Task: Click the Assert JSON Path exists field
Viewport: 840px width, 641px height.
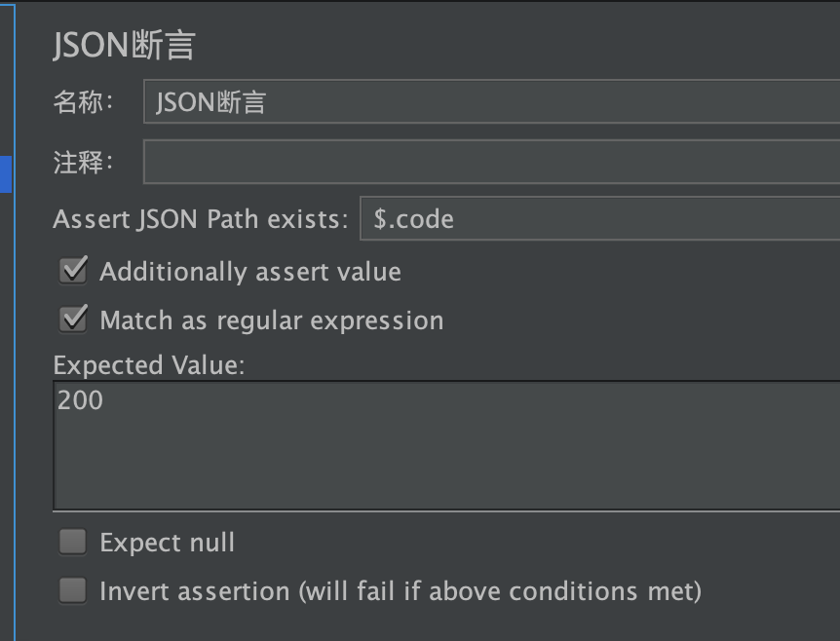Action: [x=600, y=218]
